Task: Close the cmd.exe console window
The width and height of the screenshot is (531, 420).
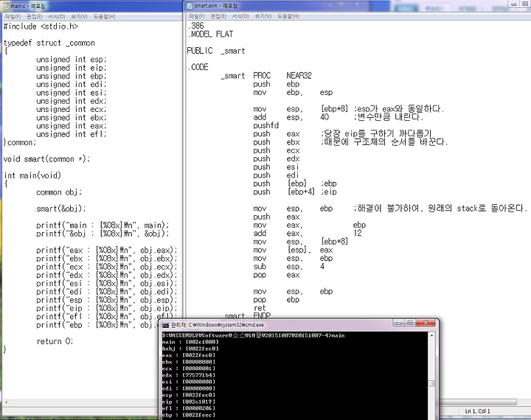Action: pos(426,323)
